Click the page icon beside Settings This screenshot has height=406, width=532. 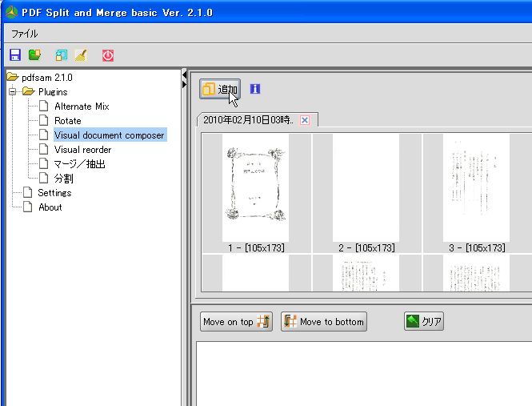27,192
